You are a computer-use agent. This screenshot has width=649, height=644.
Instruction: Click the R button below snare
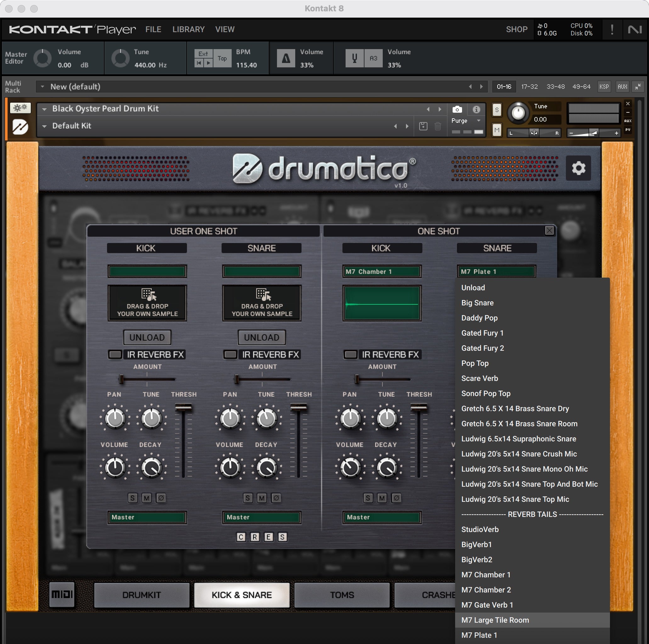255,537
